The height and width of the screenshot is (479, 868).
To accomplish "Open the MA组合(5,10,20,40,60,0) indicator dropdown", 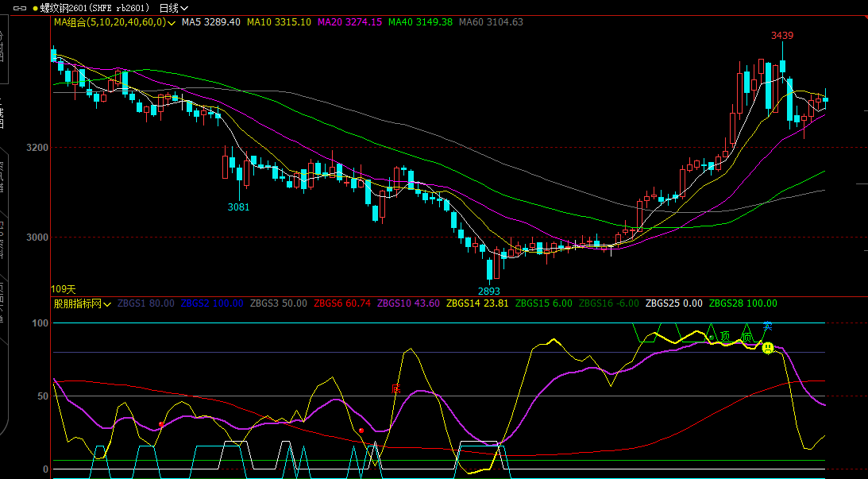I will point(114,22).
